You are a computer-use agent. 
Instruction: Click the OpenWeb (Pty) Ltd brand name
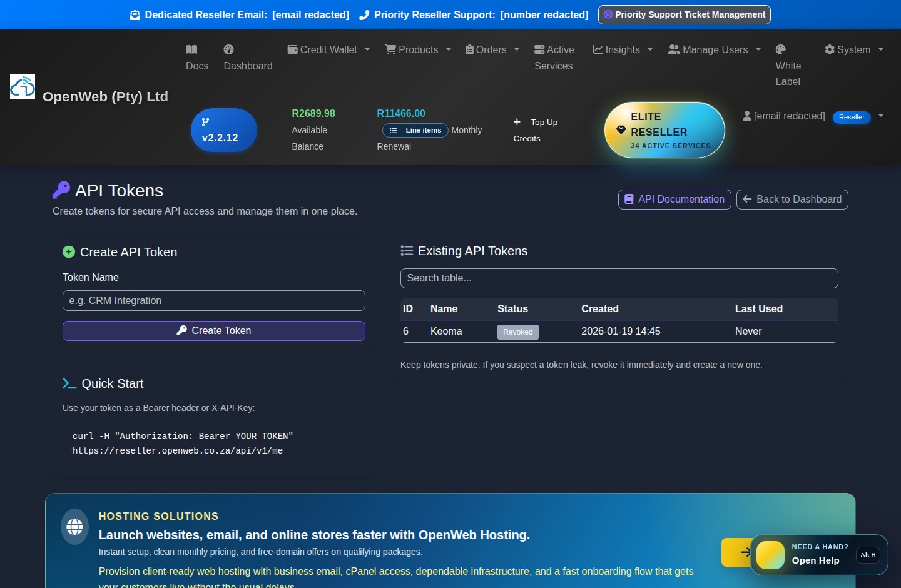[x=105, y=97]
